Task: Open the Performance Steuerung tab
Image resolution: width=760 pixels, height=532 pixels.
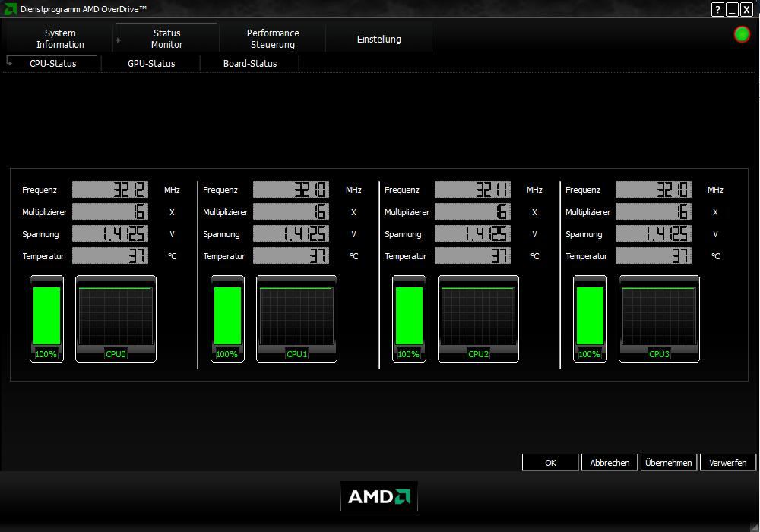Action: tap(272, 39)
